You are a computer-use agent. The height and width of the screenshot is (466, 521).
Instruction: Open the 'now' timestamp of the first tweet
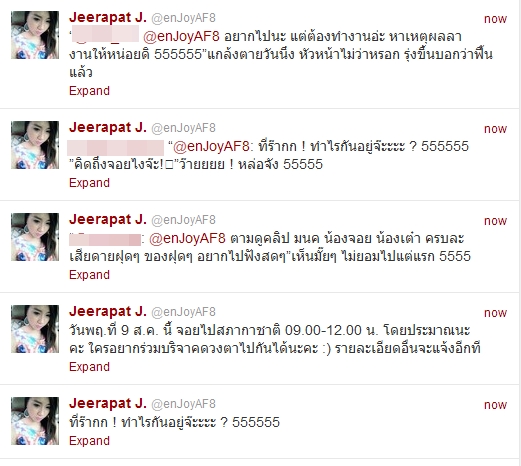(x=495, y=19)
